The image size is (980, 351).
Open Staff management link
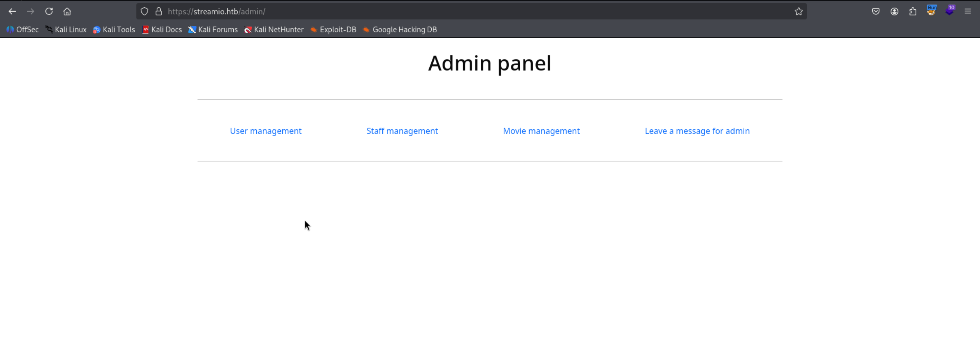pos(402,131)
